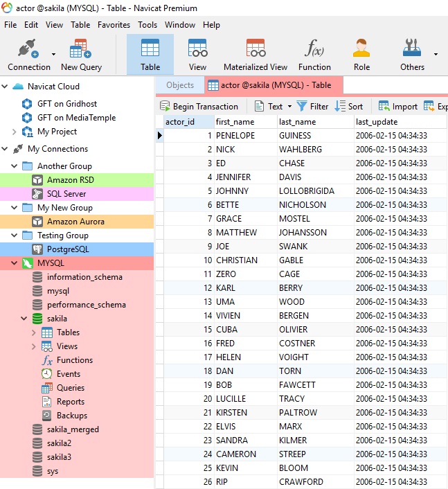Switch to the Objects tab
Screen dimensions: 448x489
(180, 85)
